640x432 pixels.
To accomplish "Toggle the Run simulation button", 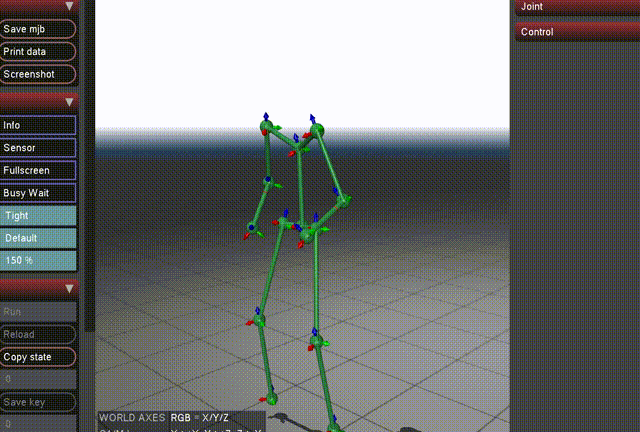I will click(x=38, y=312).
